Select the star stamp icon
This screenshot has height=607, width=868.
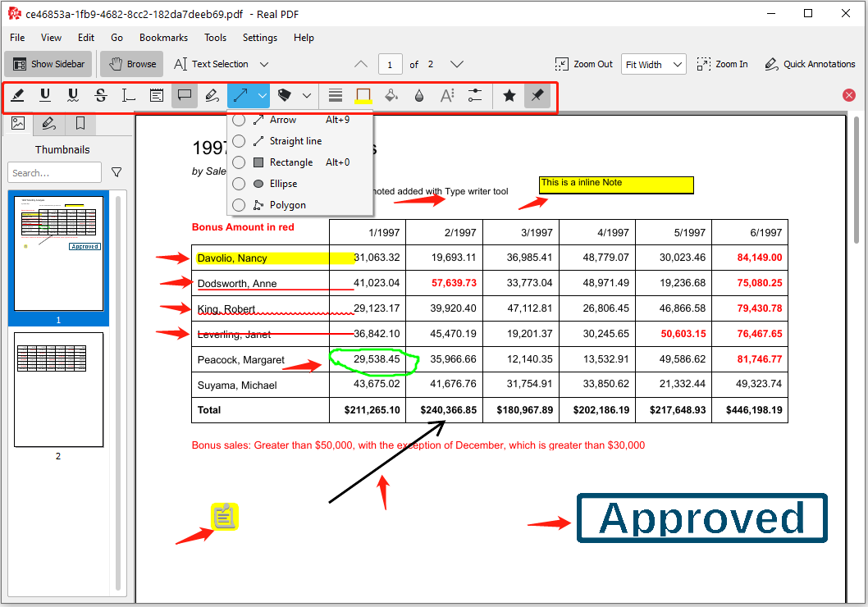click(x=509, y=95)
